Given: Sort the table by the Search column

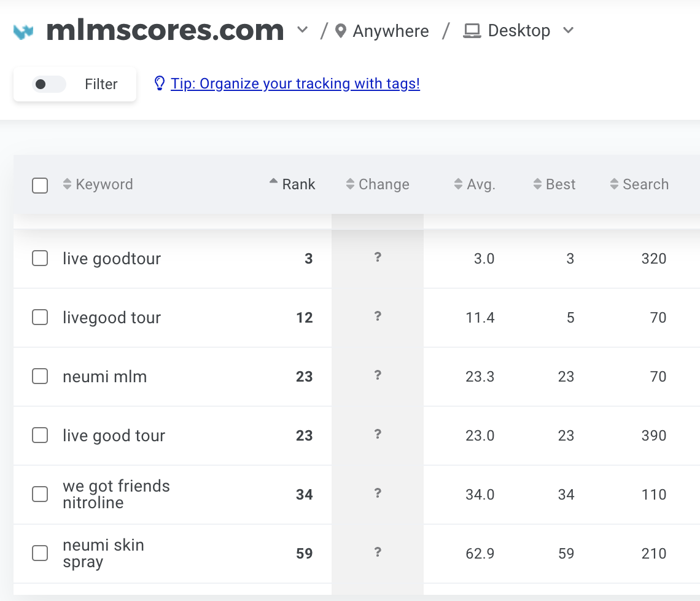Looking at the screenshot, I should click(x=639, y=184).
